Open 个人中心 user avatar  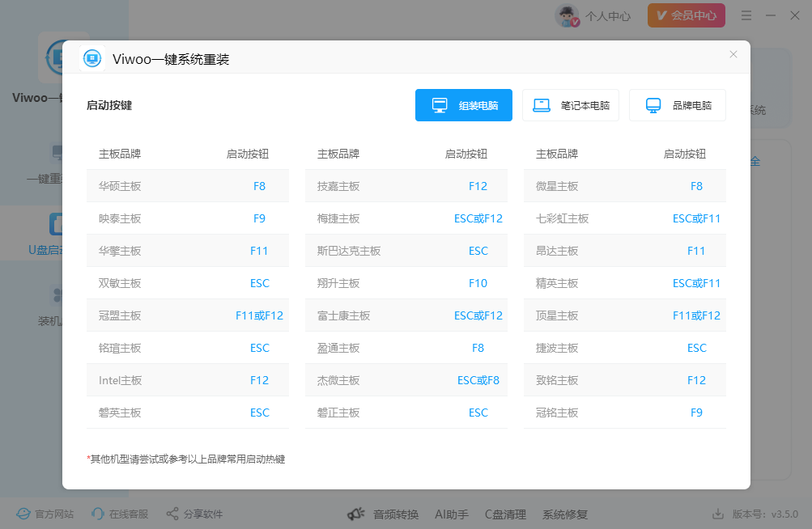click(567, 16)
